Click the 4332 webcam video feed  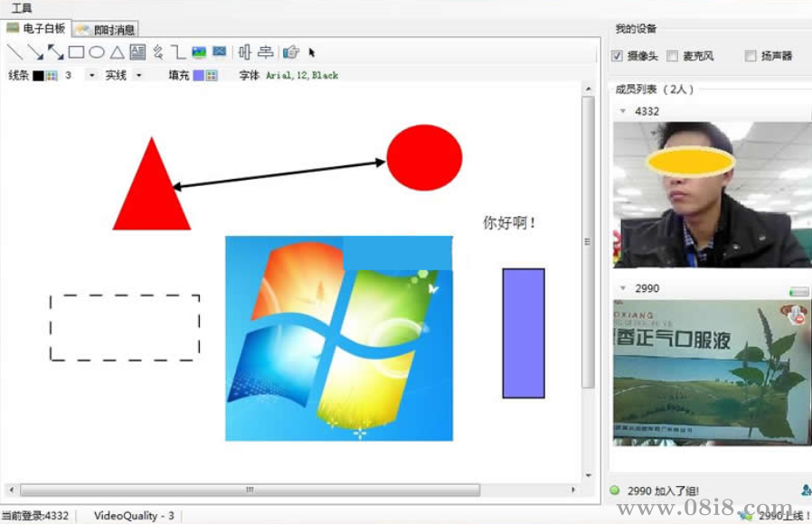712,194
